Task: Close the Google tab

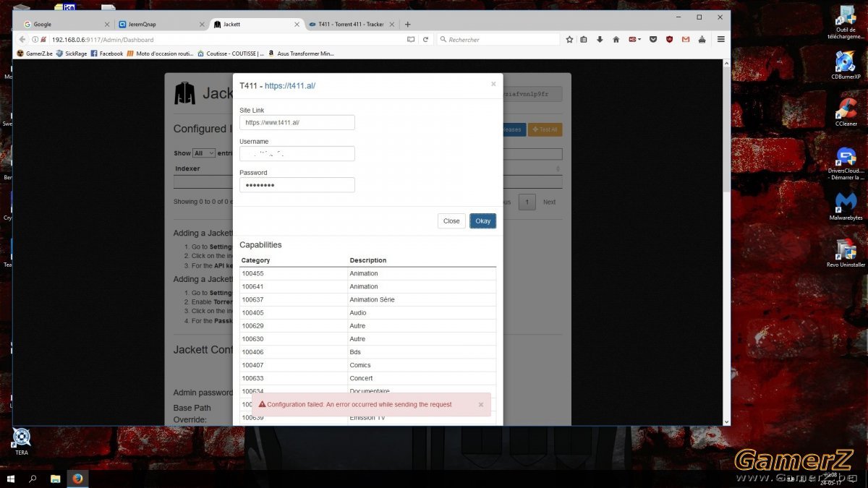Action: pyautogui.click(x=107, y=25)
